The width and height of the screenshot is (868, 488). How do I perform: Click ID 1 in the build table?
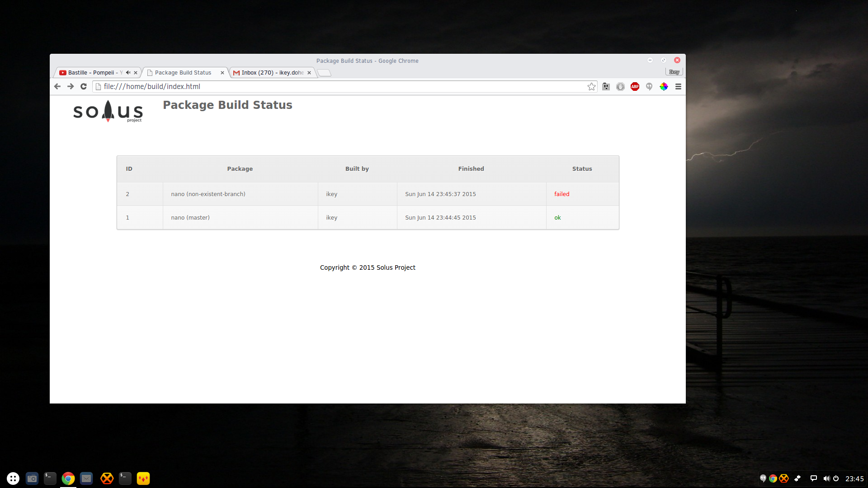pos(127,217)
